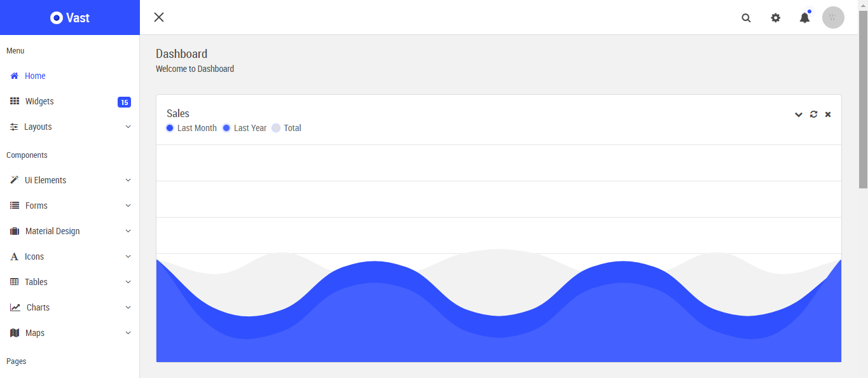Go to the Home menu item
The height and width of the screenshot is (378, 868).
click(35, 76)
